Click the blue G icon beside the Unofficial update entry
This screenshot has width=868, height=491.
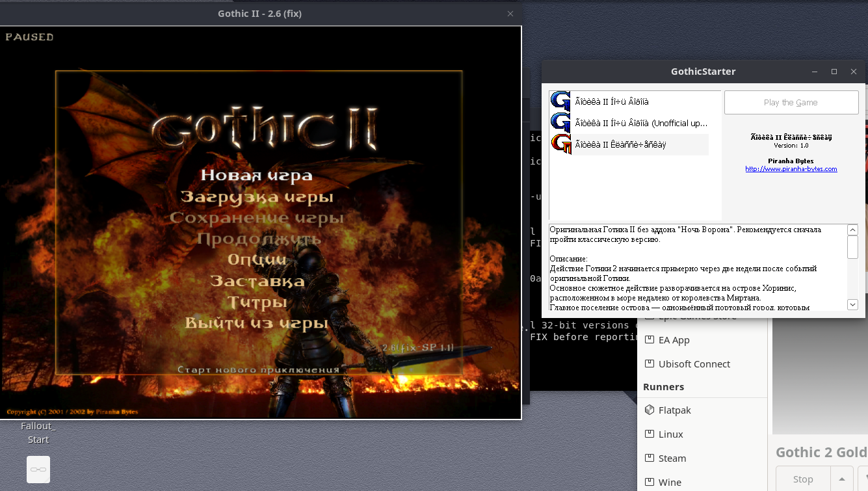pyautogui.click(x=560, y=122)
